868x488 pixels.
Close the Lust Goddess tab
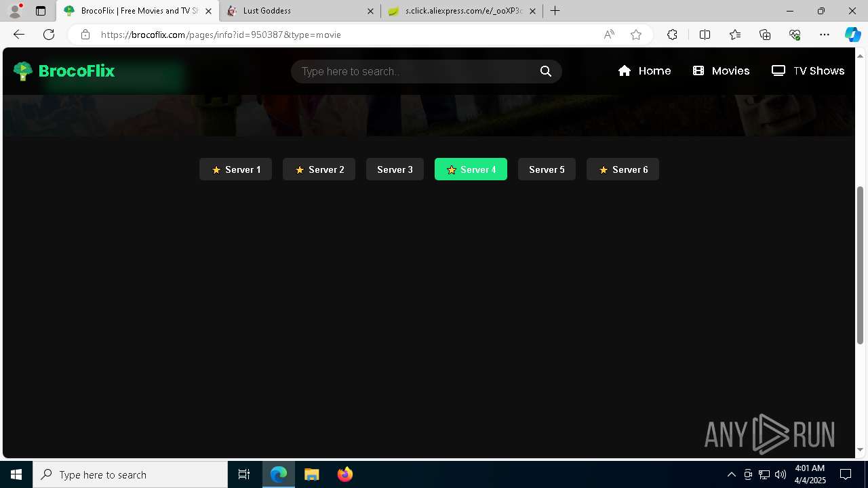[x=370, y=11]
